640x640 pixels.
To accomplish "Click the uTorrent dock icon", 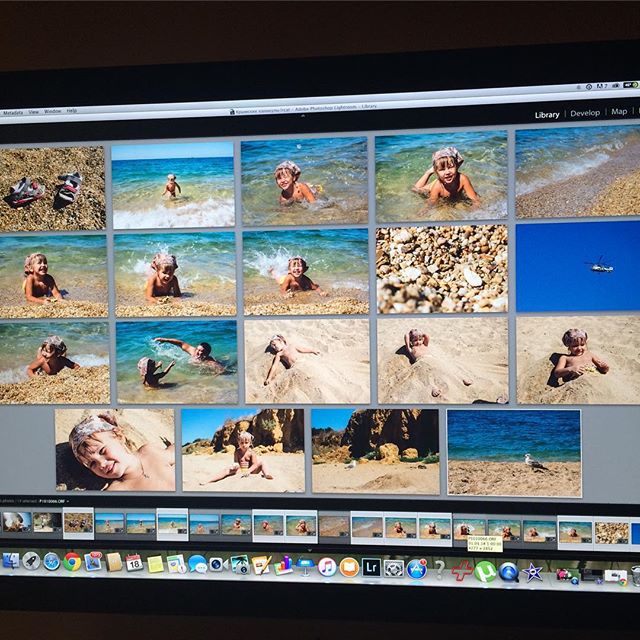I will coord(484,571).
